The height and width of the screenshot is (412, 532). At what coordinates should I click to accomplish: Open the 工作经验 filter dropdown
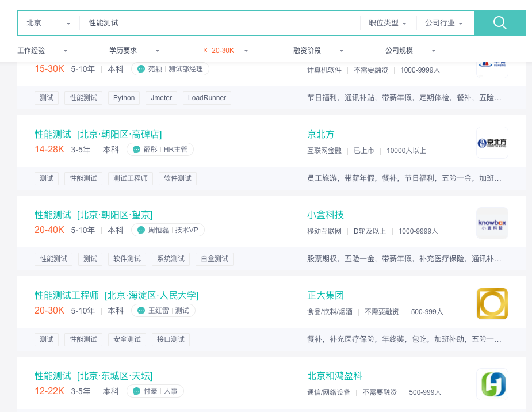(43, 51)
